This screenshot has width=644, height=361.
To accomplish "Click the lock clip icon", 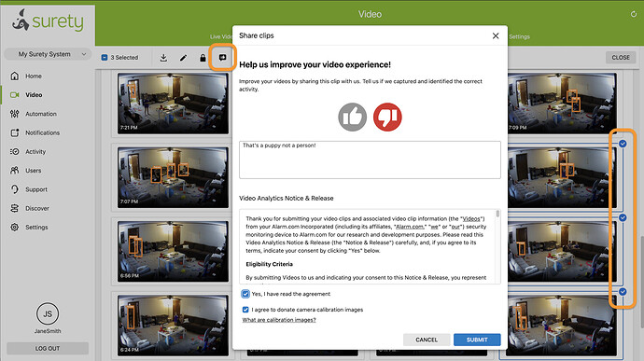I will tap(203, 58).
